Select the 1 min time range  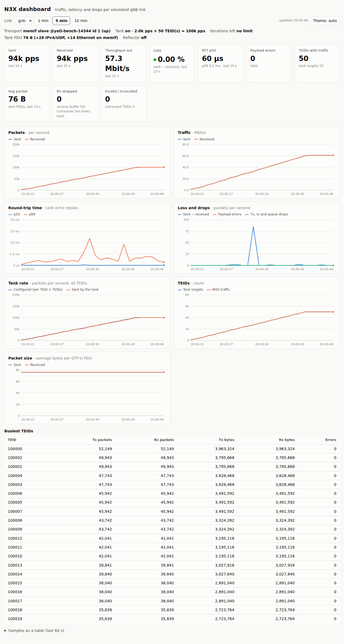click(43, 21)
